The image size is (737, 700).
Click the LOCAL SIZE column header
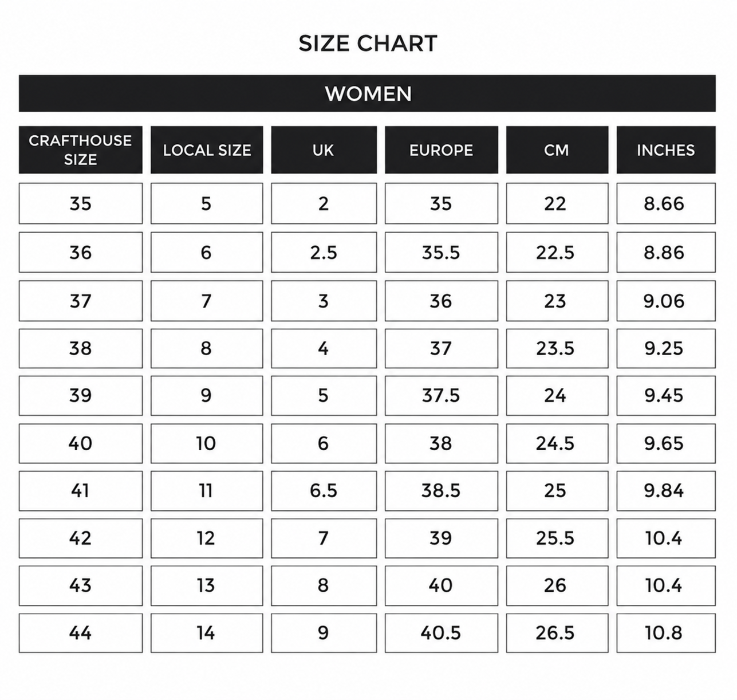click(x=207, y=150)
